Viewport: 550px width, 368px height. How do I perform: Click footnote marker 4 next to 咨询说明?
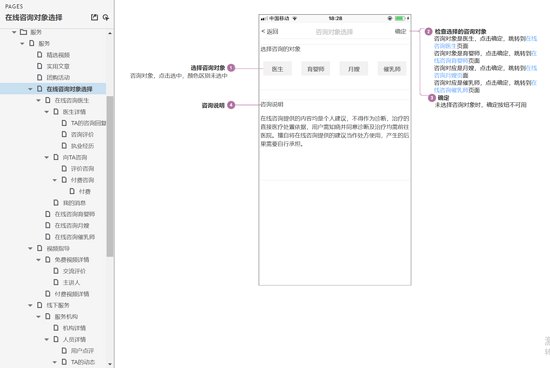pos(231,105)
